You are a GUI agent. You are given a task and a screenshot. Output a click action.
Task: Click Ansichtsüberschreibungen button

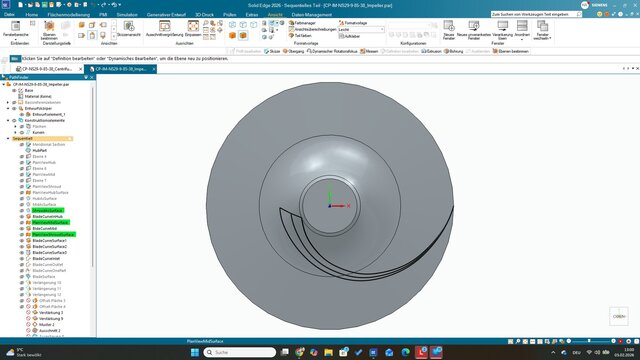click(x=313, y=29)
